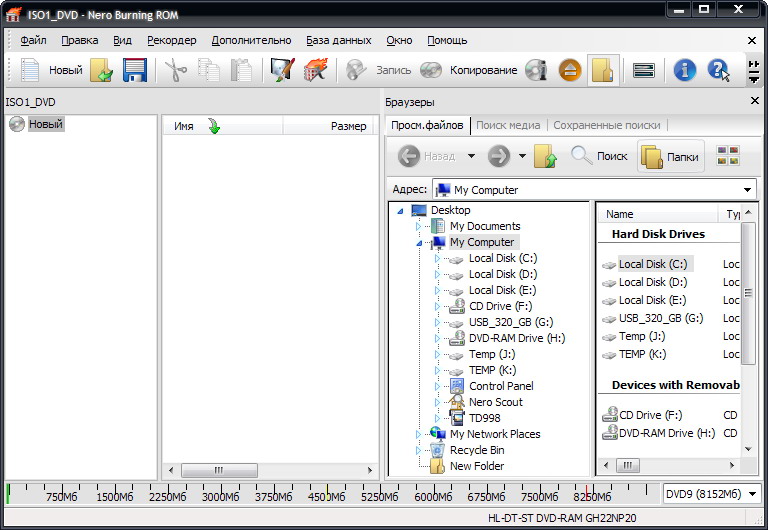Click the scissors Cut icon
The height and width of the screenshot is (530, 768).
[176, 70]
